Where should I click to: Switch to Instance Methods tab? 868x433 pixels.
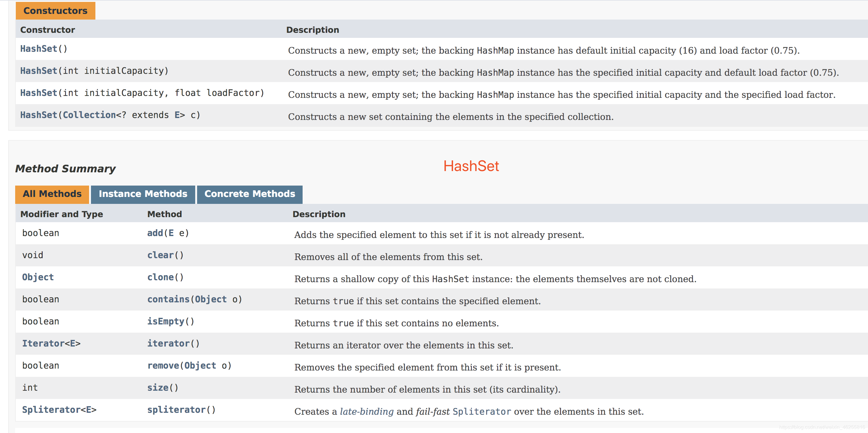pos(143,194)
